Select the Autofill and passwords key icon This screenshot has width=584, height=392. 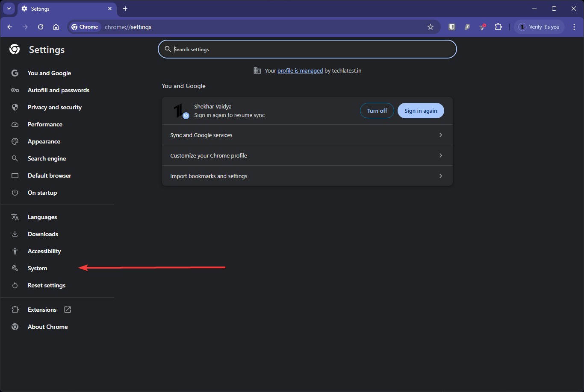(15, 90)
